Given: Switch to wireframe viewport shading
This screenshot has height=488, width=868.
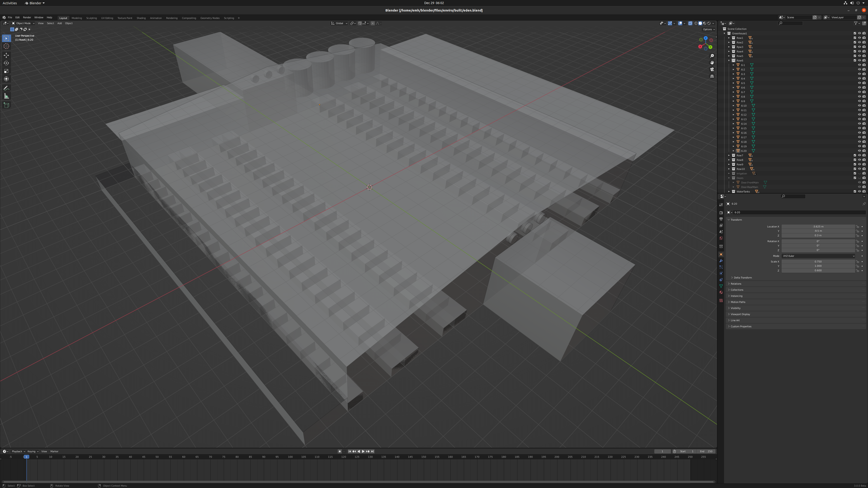Looking at the screenshot, I should [x=696, y=23].
